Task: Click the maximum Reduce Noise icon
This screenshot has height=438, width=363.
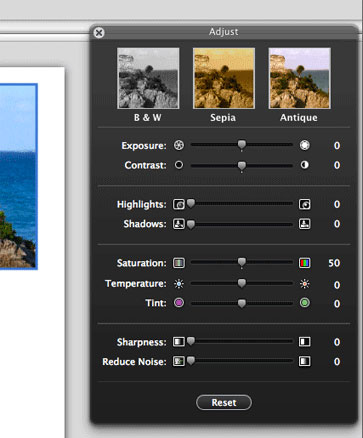Action: [304, 361]
